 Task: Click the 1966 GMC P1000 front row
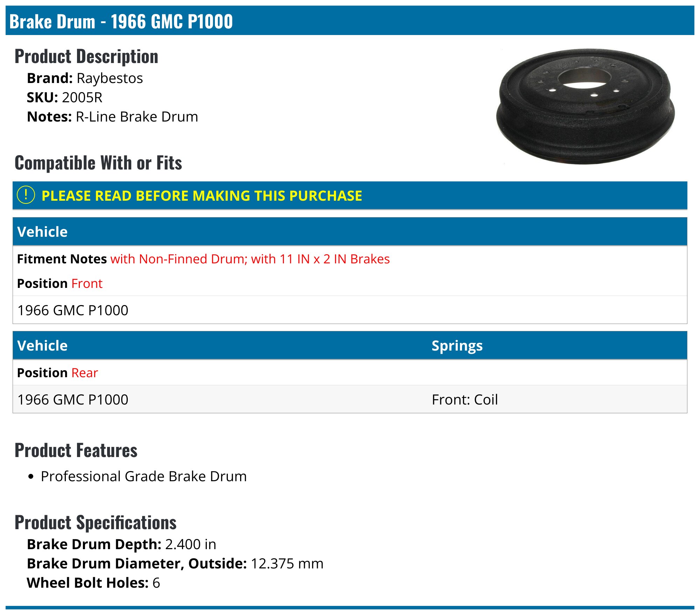(x=350, y=310)
